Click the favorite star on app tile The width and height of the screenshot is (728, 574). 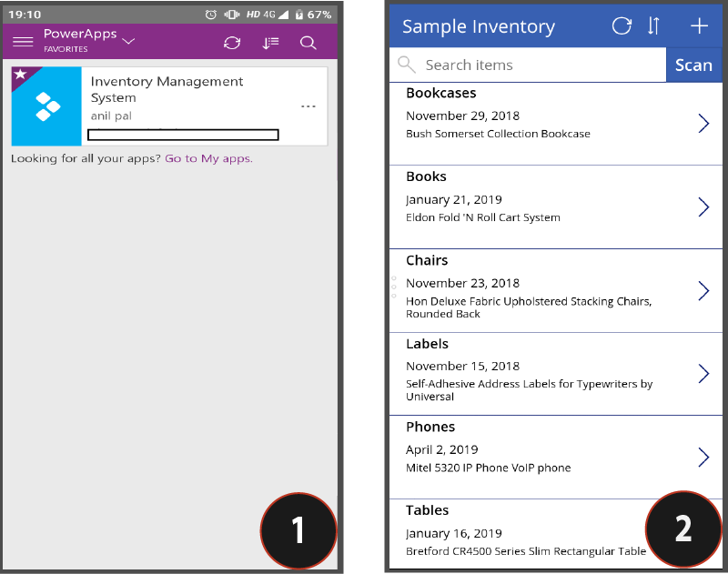(x=20, y=74)
